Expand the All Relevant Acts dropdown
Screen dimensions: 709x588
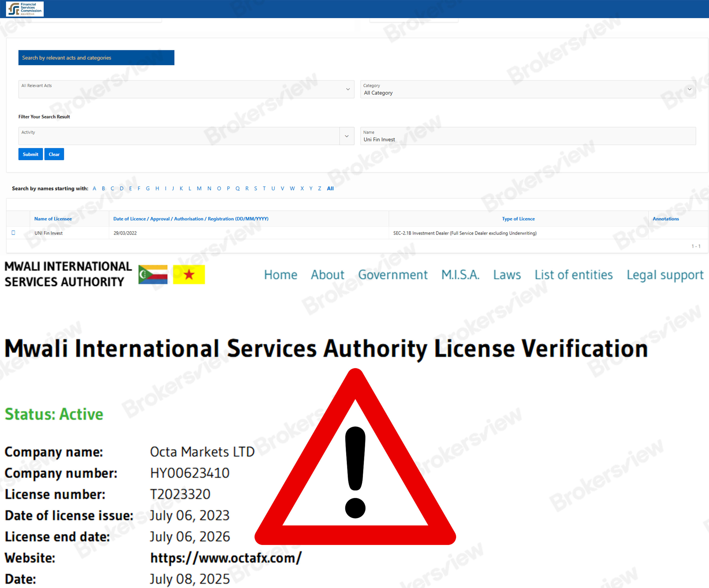348,89
